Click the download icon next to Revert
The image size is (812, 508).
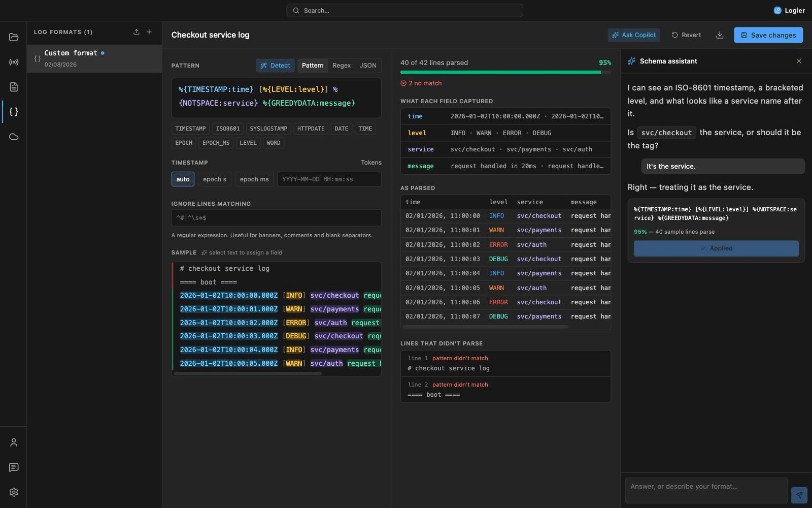[720, 35]
